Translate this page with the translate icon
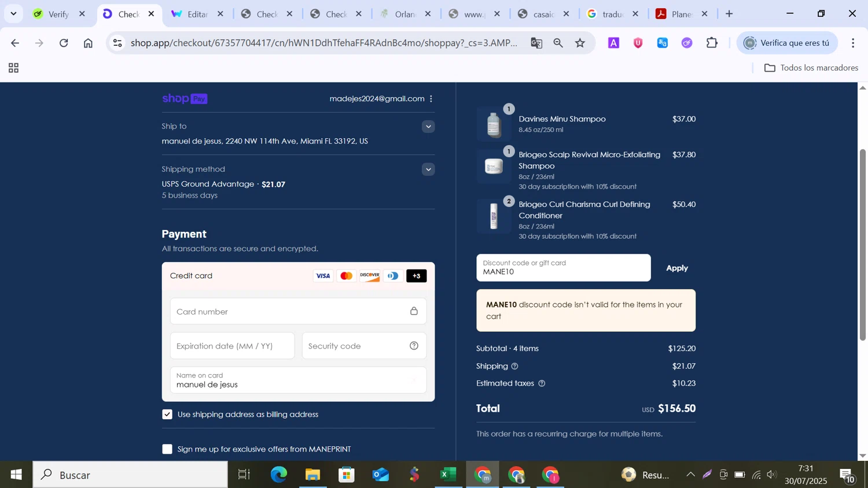Screen dimensions: 868x488 (536, 43)
